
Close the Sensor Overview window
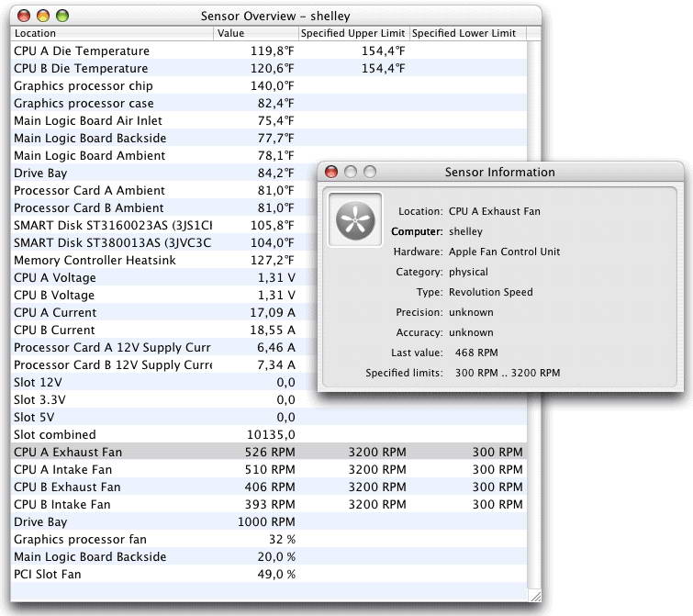point(23,16)
